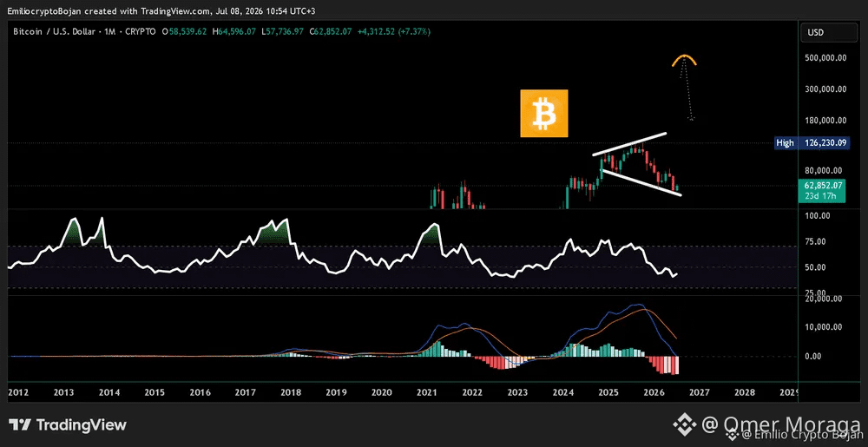
Task: Click the 2025 time axis label
Action: pyautogui.click(x=608, y=392)
